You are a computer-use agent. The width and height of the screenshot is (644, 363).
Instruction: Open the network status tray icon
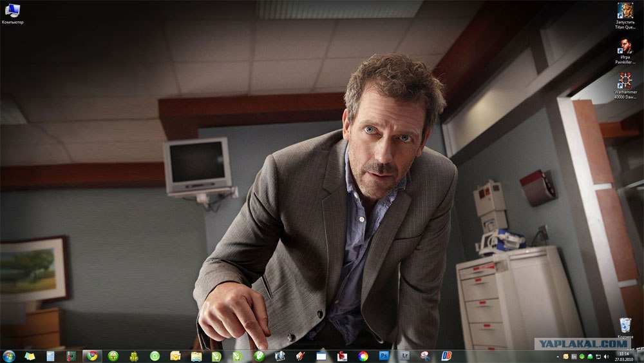[x=598, y=357]
